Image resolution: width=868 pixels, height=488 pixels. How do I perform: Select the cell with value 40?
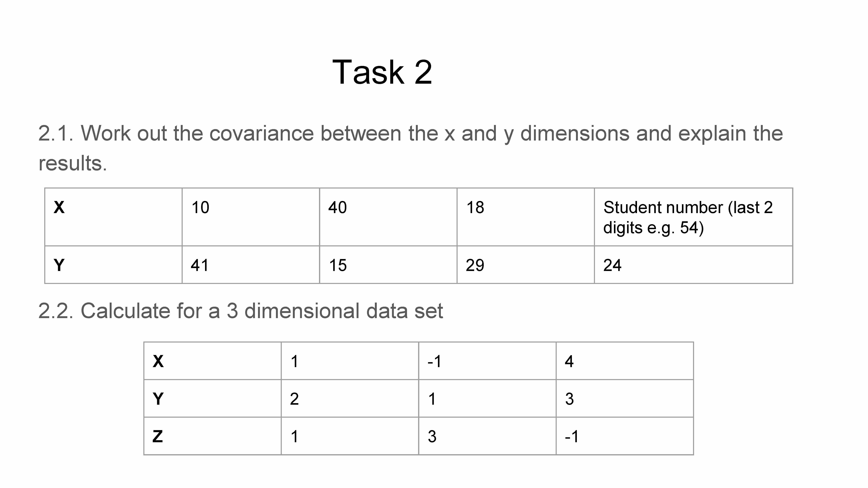pos(388,217)
